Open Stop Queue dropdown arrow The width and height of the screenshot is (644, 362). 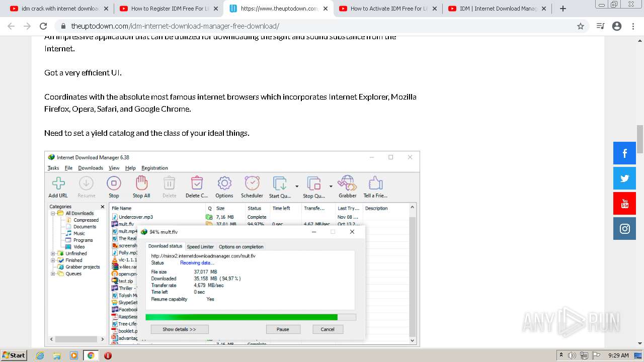coord(331,187)
